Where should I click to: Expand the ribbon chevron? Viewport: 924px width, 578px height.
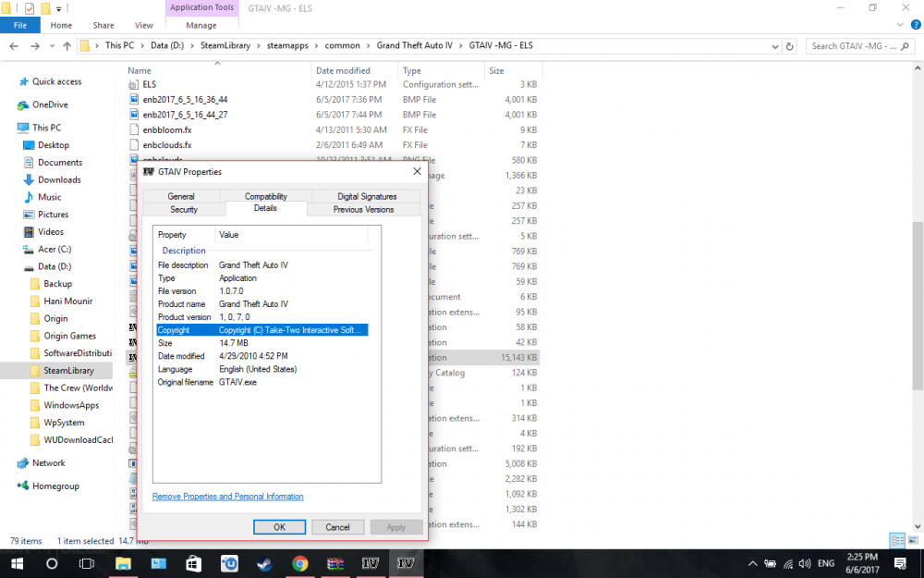pyautogui.click(x=900, y=25)
